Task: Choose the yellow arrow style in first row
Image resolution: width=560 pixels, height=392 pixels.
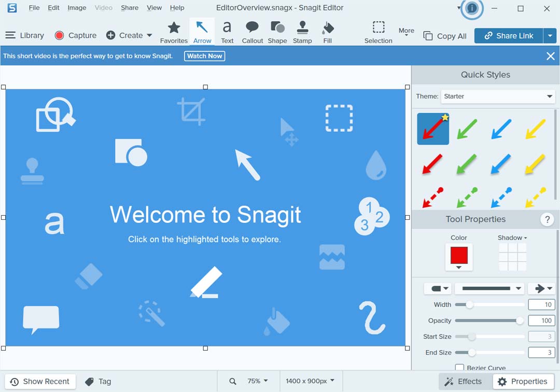Action: click(536, 129)
